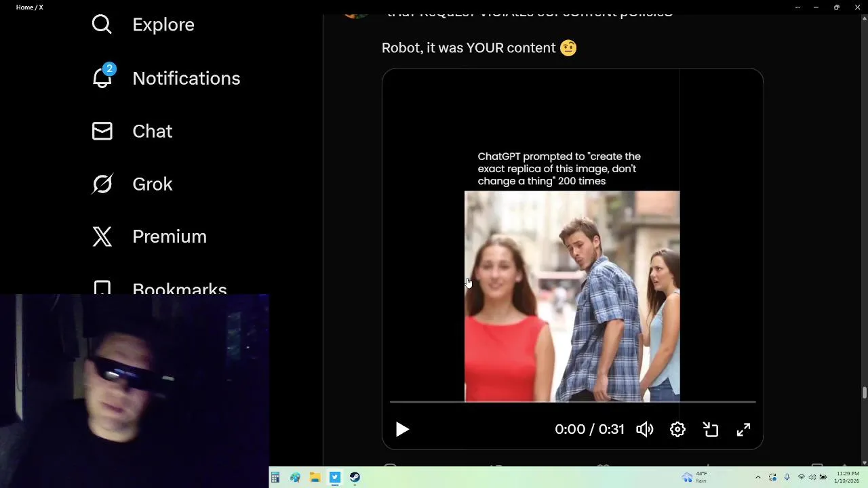The width and height of the screenshot is (868, 488).
Task: Open the Bookmarks icon in sidebar
Action: coord(102,287)
